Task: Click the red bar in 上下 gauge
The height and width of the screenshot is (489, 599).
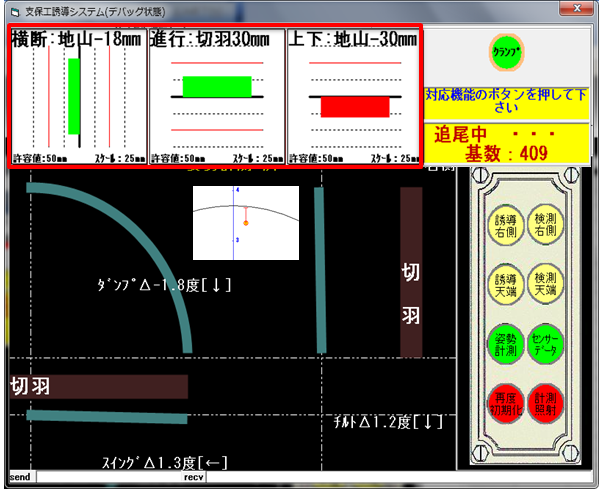Action: pos(355,107)
